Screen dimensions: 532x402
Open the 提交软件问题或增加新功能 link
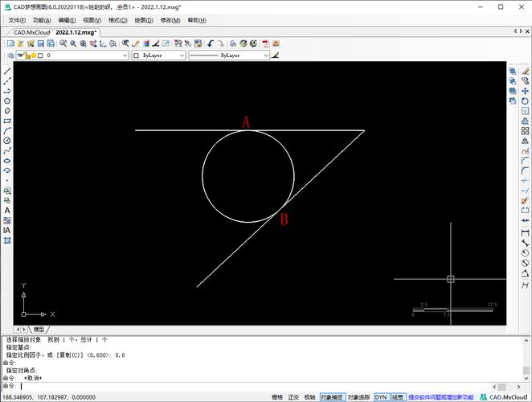coord(440,397)
